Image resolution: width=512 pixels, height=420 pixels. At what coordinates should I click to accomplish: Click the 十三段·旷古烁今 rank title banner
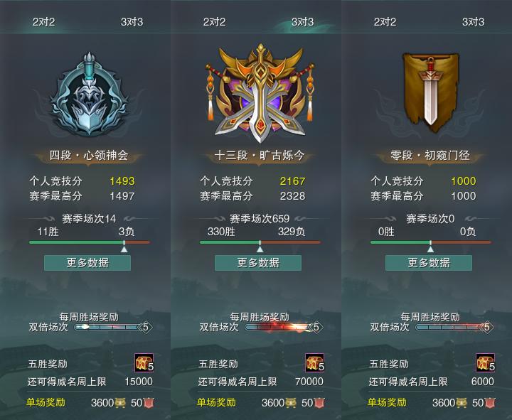pos(260,156)
